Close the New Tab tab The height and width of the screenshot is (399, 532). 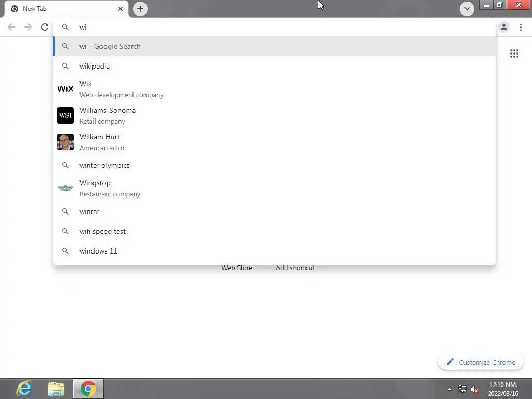(x=121, y=9)
